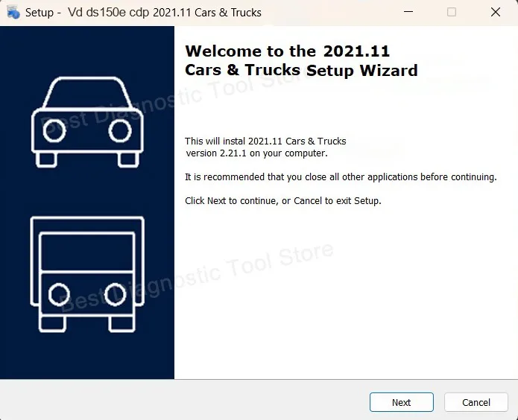
Task: Click 'version 2.21.1 on your computer.' text
Action: coord(256,153)
